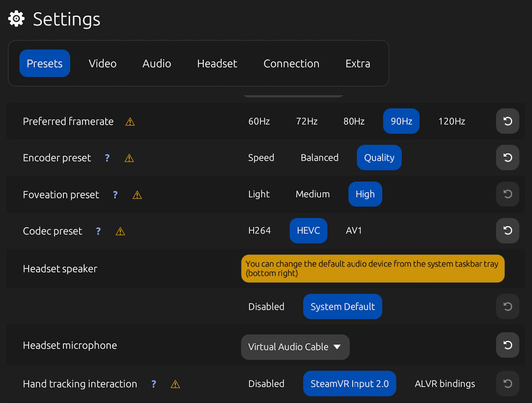Click the Encoder preset reset icon
Image resolution: width=532 pixels, height=403 pixels.
tap(507, 158)
